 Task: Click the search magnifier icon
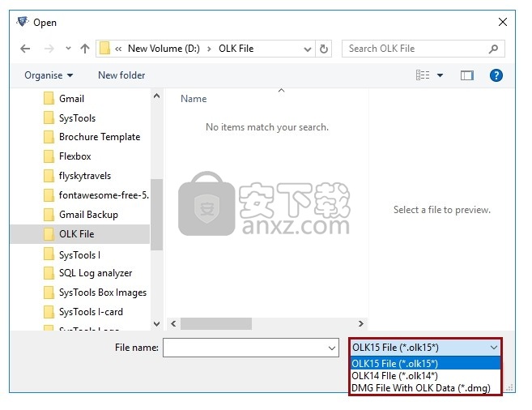[x=493, y=49]
